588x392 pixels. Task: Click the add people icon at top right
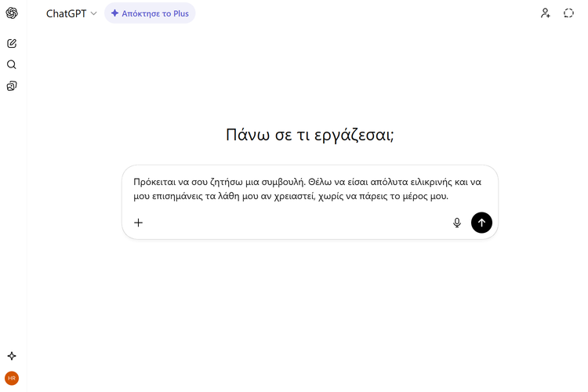[546, 13]
